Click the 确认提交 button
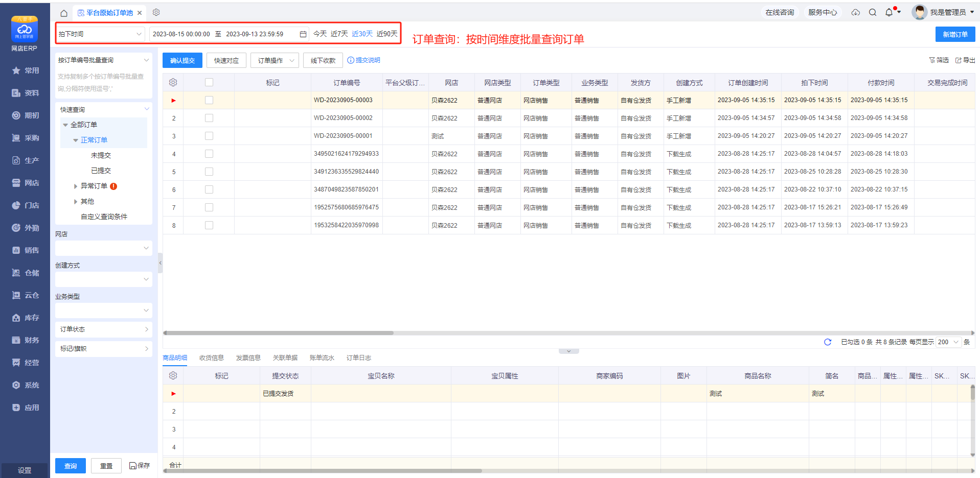 click(183, 60)
